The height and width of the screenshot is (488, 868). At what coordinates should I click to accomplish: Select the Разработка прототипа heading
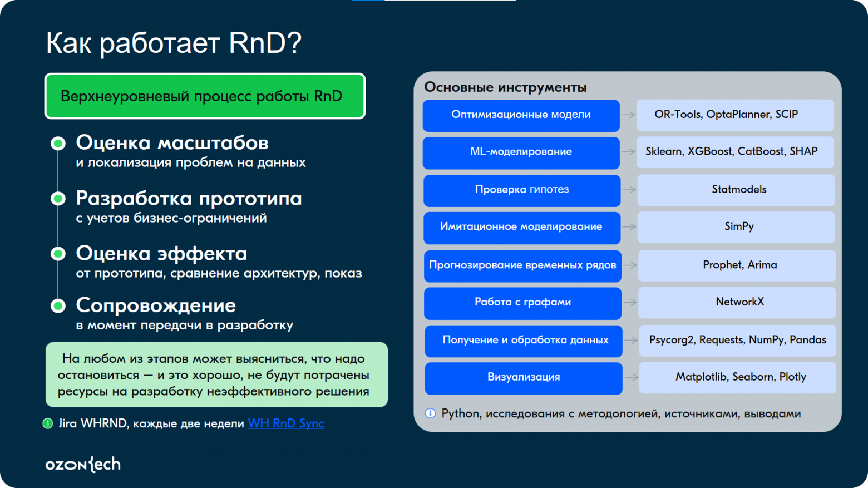click(x=189, y=199)
